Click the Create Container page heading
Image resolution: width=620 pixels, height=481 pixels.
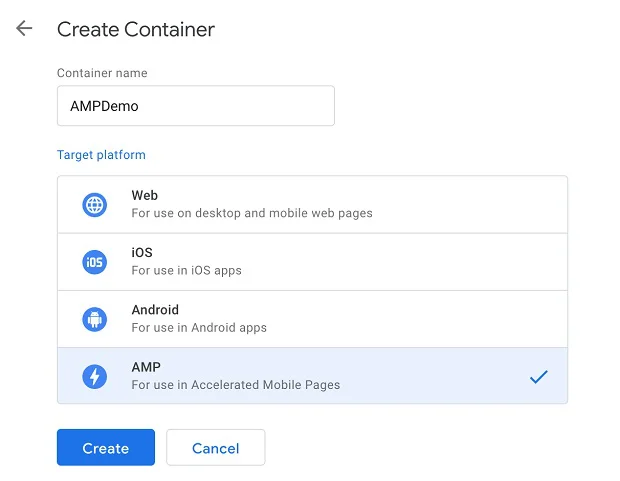pos(136,29)
